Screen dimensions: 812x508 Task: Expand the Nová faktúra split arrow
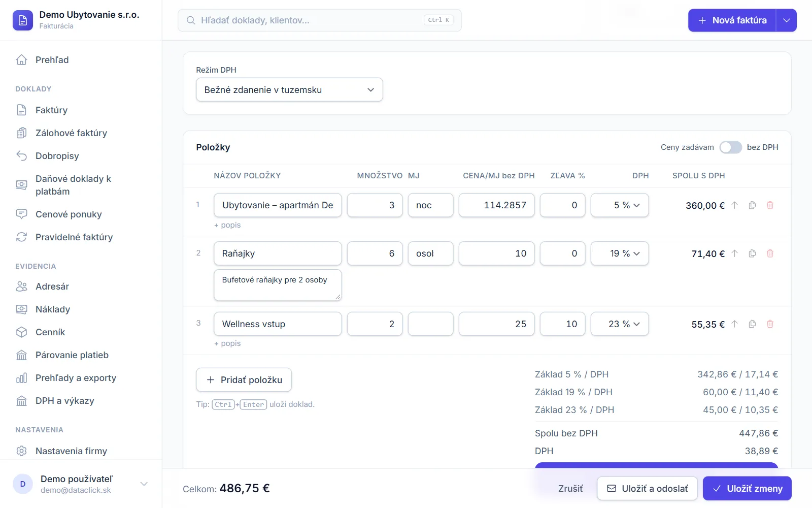pyautogui.click(x=786, y=20)
